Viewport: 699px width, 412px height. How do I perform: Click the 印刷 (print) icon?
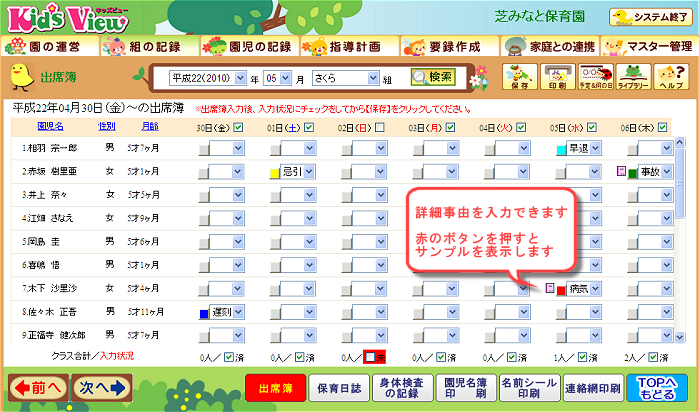pos(555,76)
